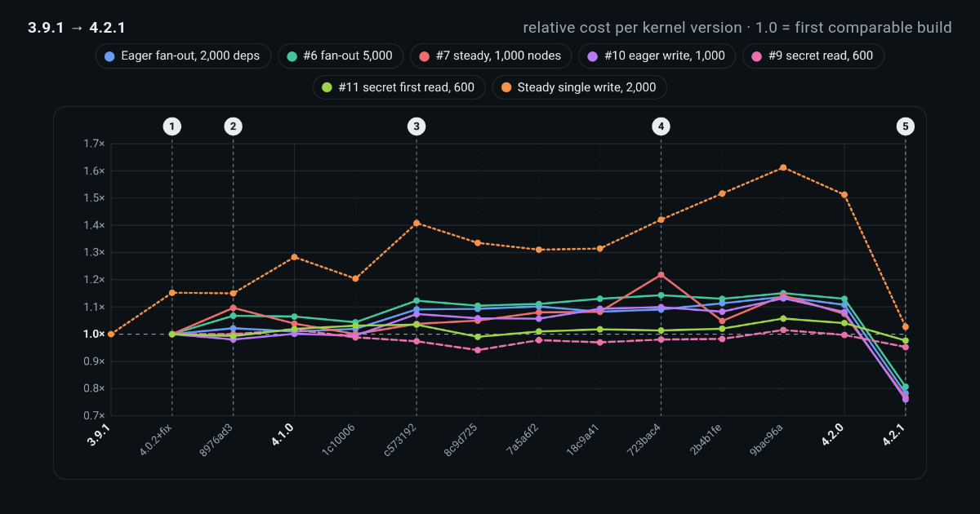Click the red peak data point at 723bac4
Image resolution: width=980 pixels, height=514 pixels.
tap(661, 274)
